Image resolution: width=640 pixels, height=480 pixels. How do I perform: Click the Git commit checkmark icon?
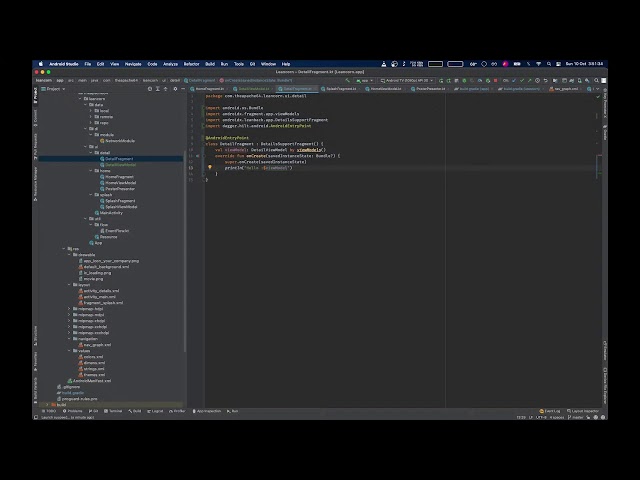[522, 80]
